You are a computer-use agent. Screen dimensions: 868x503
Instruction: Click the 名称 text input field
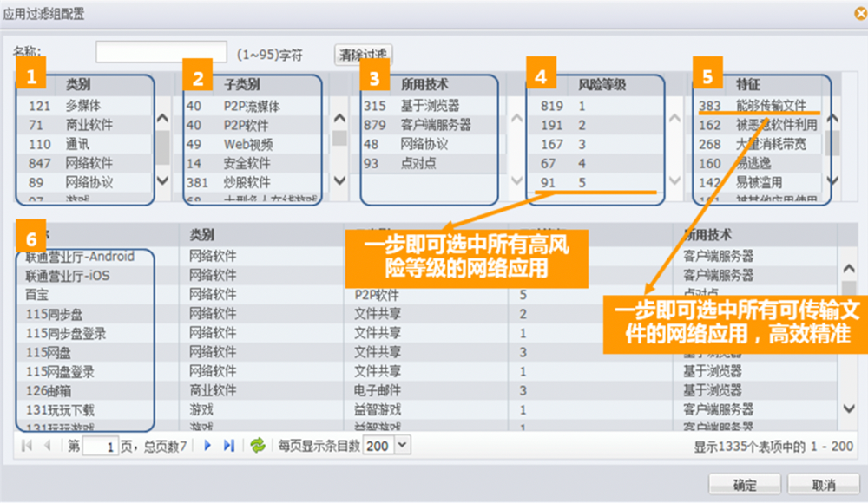pyautogui.click(x=161, y=53)
